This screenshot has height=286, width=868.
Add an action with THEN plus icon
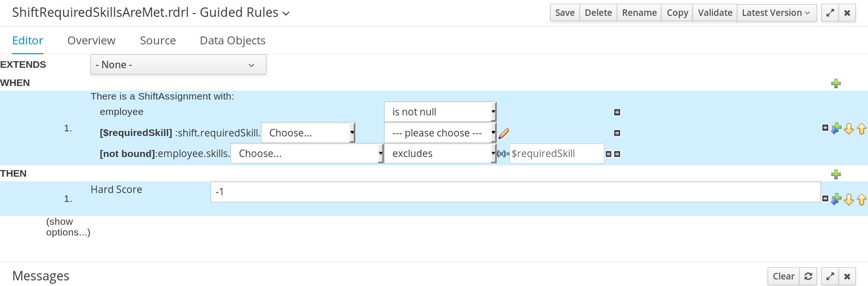coord(836,174)
